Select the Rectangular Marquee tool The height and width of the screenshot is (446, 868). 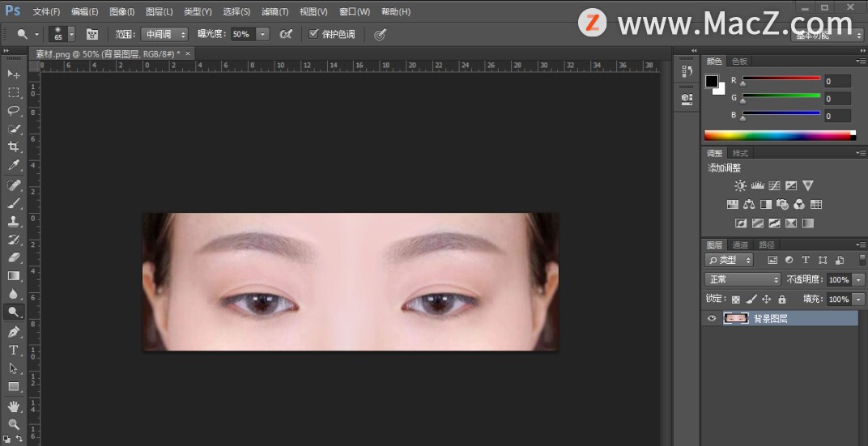coord(14,92)
